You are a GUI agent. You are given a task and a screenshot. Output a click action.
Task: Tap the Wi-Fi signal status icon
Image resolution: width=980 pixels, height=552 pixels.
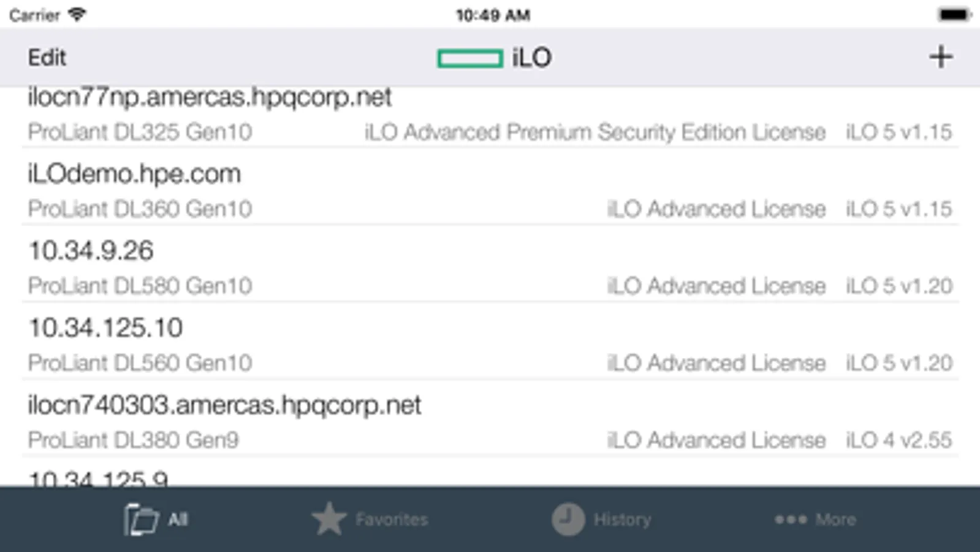coord(77,14)
